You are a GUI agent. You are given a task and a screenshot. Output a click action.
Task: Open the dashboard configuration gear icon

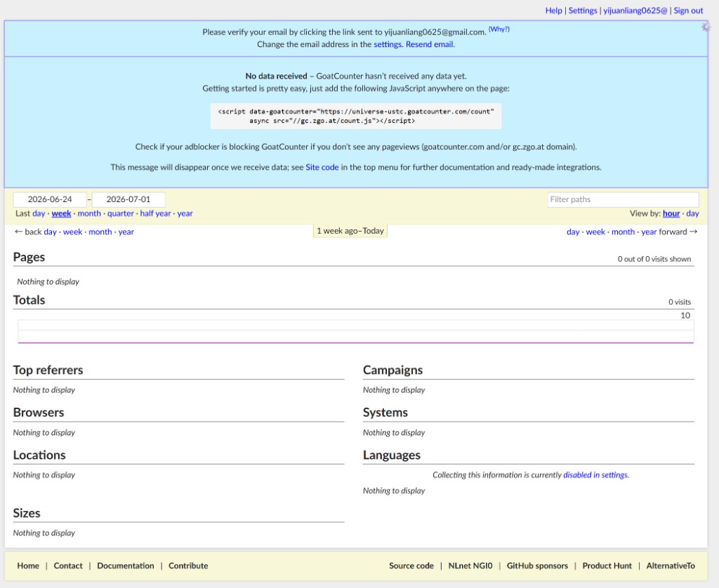[x=706, y=27]
